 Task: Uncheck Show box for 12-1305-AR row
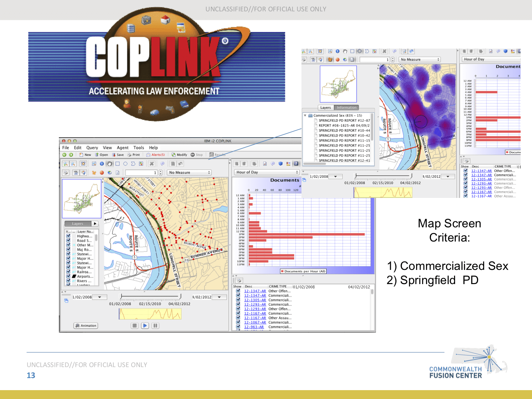click(x=238, y=300)
